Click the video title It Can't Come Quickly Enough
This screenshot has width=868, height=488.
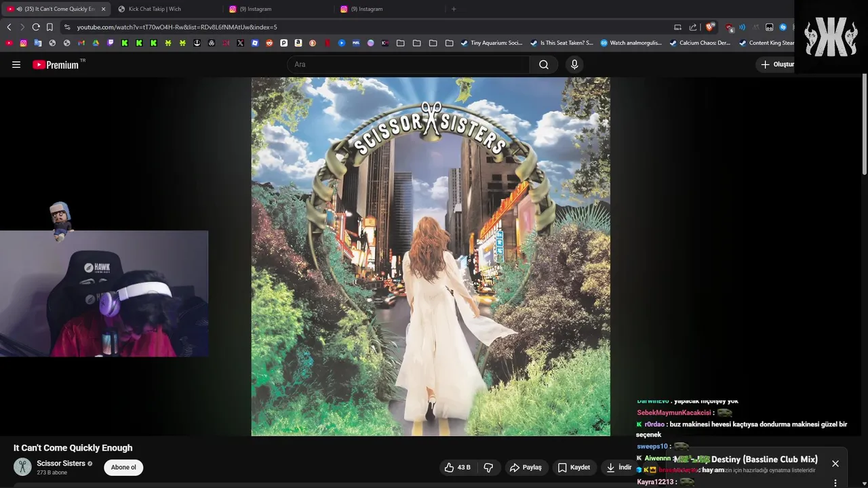(x=73, y=448)
